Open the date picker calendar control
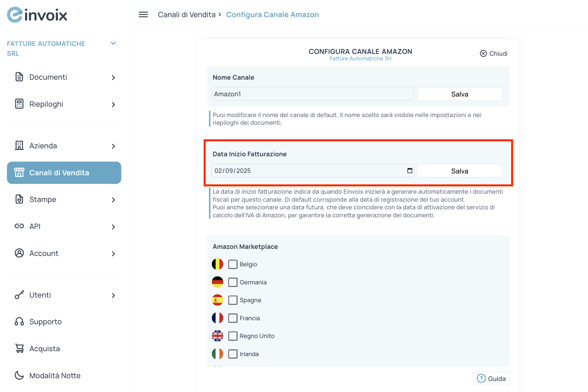This screenshot has width=588, height=392. tap(409, 171)
